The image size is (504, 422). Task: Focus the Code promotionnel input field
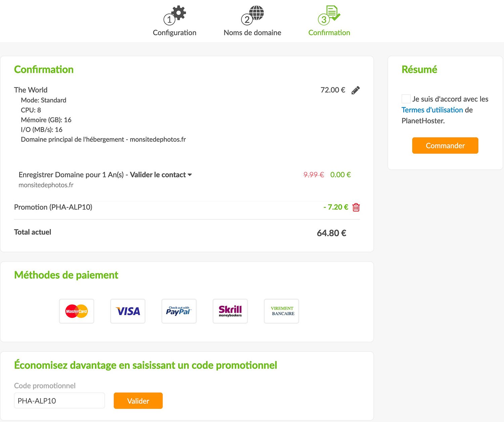pos(59,401)
